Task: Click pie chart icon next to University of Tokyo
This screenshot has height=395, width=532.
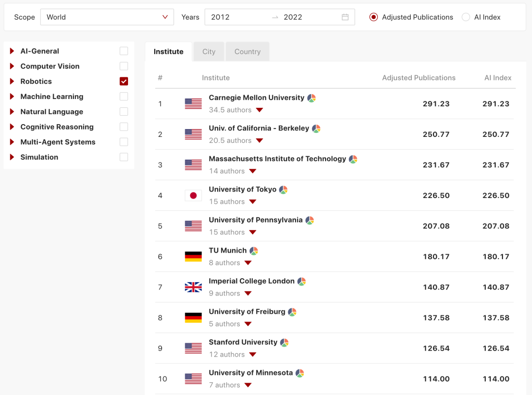Action: click(x=283, y=190)
